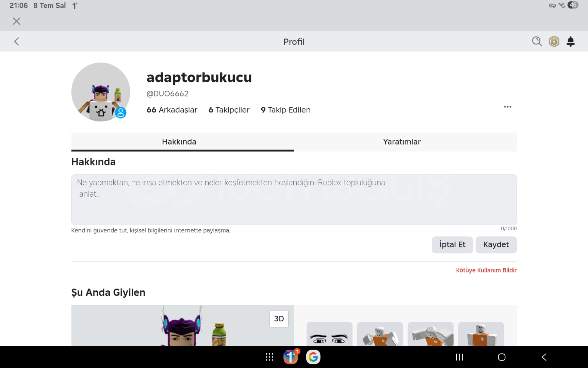Go back using the Profil header arrow
This screenshot has width=588, height=368.
[16, 42]
